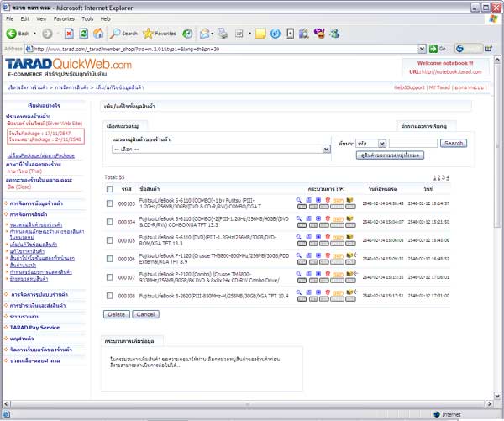The width and height of the screenshot is (504, 421).
Task: Check the box for product 000103
Action: [x=109, y=203]
